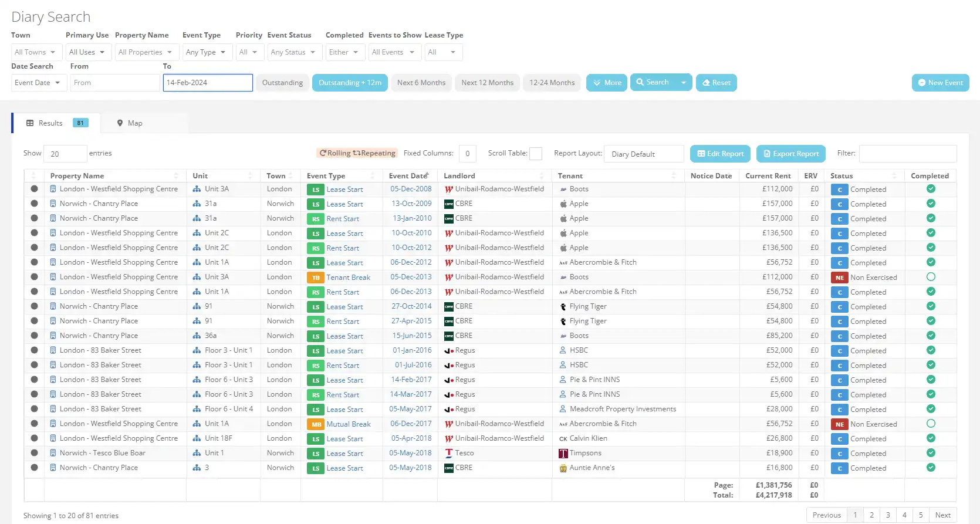
Task: Click C status badge on Calvin Klien row
Action: point(840,439)
